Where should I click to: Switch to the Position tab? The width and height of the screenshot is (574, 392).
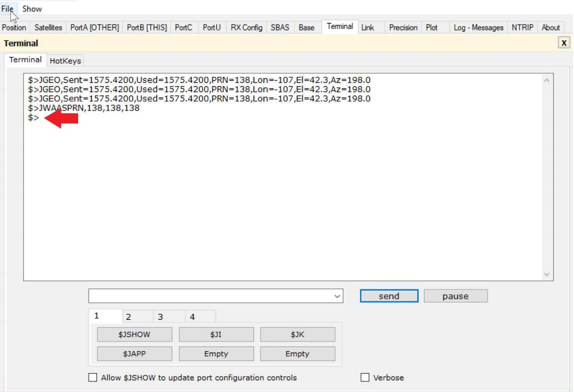click(x=14, y=28)
